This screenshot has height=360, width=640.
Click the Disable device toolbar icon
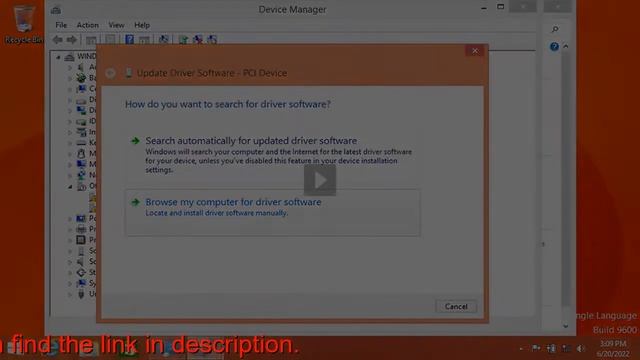pos(212,40)
